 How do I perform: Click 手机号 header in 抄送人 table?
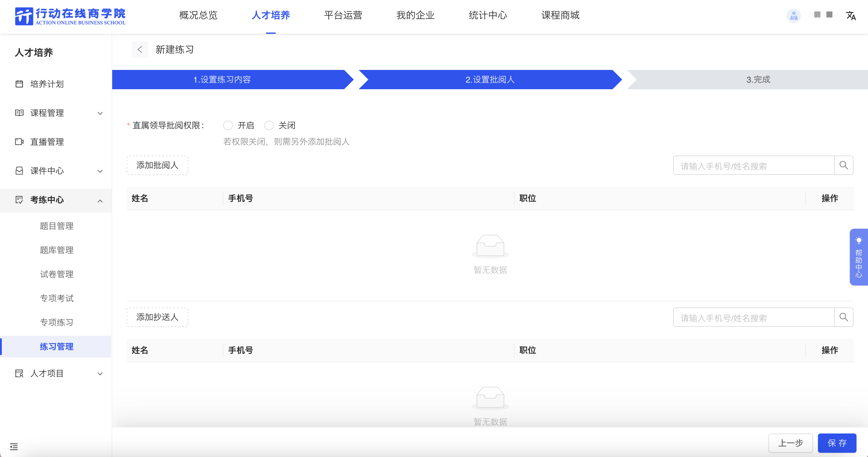click(241, 350)
